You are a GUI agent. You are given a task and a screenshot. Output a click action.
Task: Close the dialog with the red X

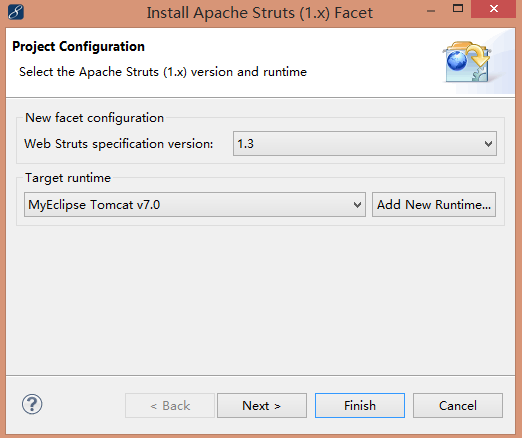pyautogui.click(x=493, y=9)
